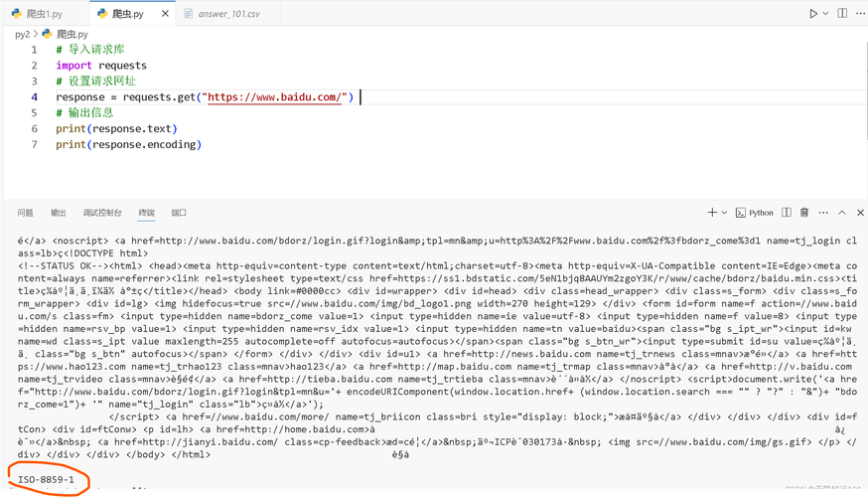The height and width of the screenshot is (497, 868).
Task: Place cursor on 'import requests' line
Action: coord(101,66)
